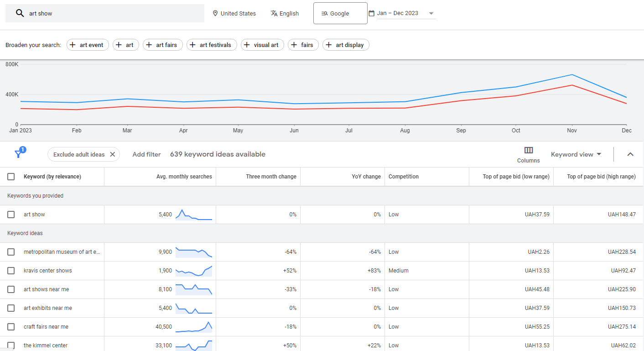Toggle the select-all keywords checkbox
Viewport: 644px width, 351px height.
point(11,177)
